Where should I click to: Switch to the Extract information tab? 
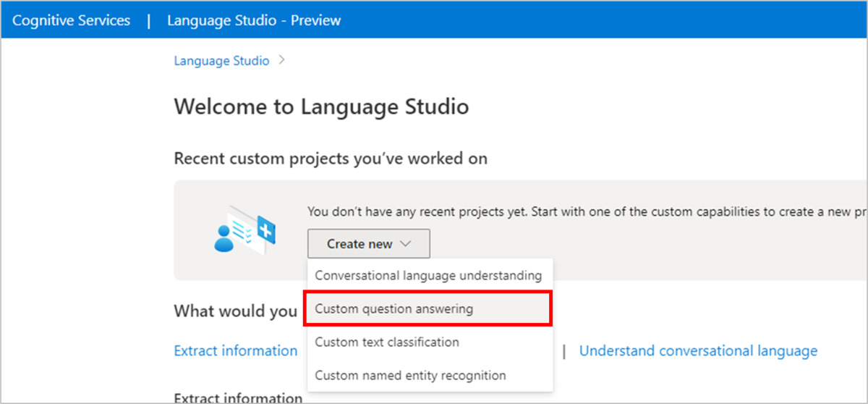236,351
